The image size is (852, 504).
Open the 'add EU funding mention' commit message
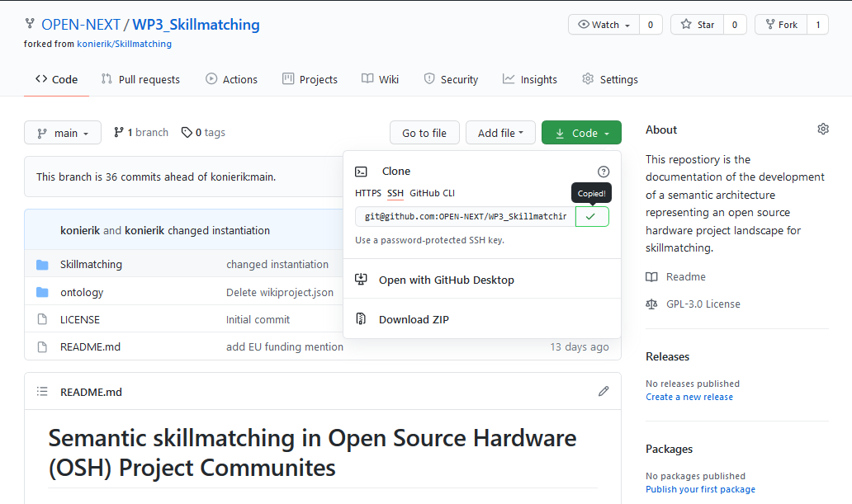coord(285,346)
